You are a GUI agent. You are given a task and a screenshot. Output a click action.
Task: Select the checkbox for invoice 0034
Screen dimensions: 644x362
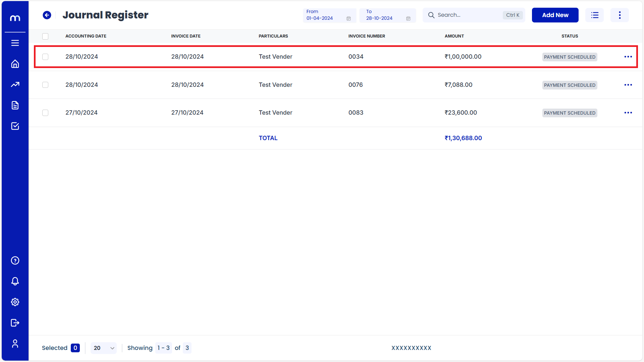coord(45,57)
